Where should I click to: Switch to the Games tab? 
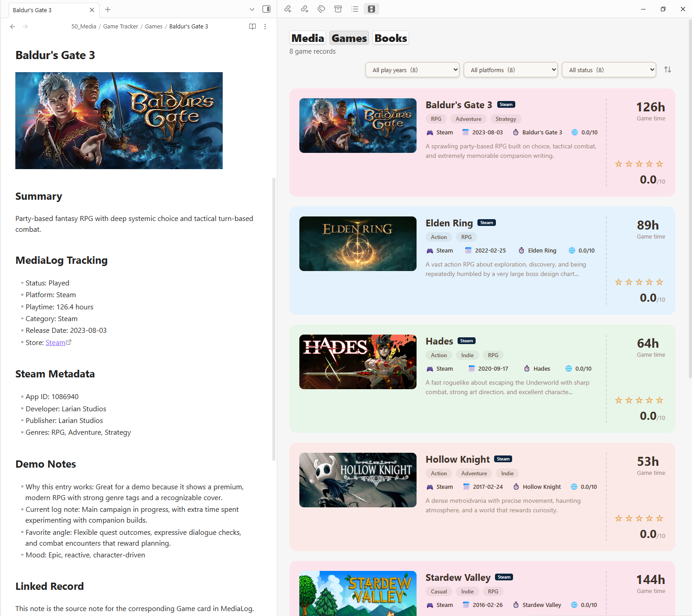pyautogui.click(x=349, y=38)
